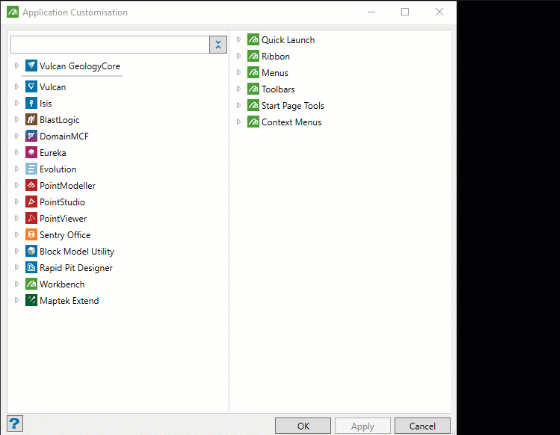Screen dimensions: 560x435
Task: Click the Block Model Utility icon
Action: tap(31, 251)
